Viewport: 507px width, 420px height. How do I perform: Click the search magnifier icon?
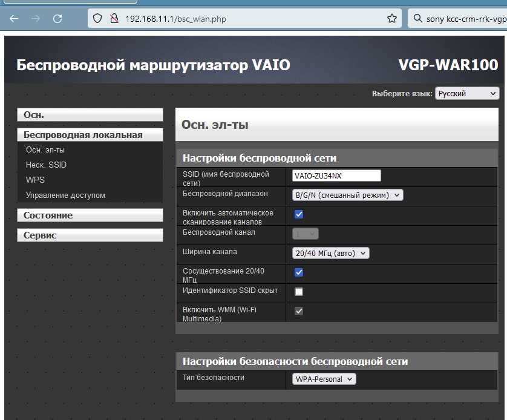[417, 18]
